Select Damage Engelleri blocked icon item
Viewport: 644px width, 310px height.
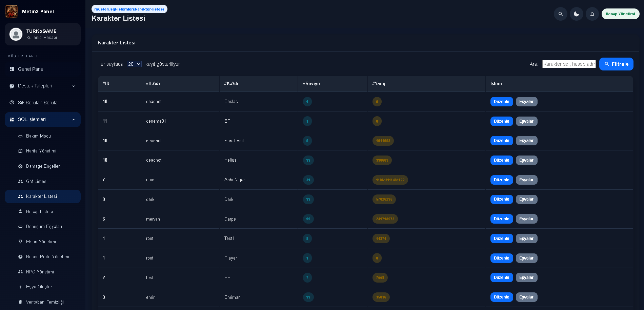20,166
